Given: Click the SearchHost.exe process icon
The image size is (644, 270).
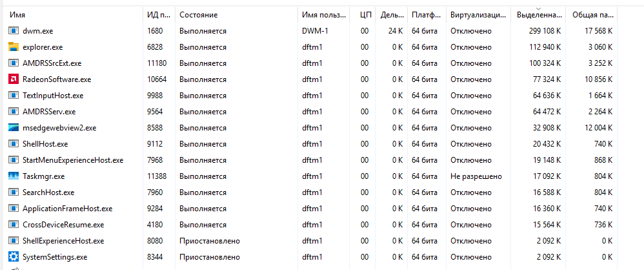Looking at the screenshot, I should click(x=14, y=192).
